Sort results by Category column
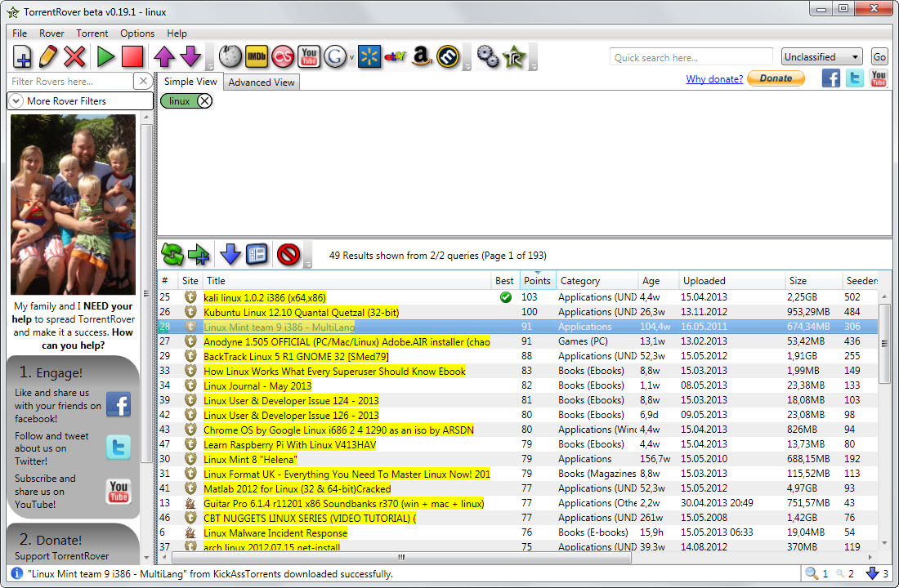Screen dimensions: 899x588 click(597, 280)
